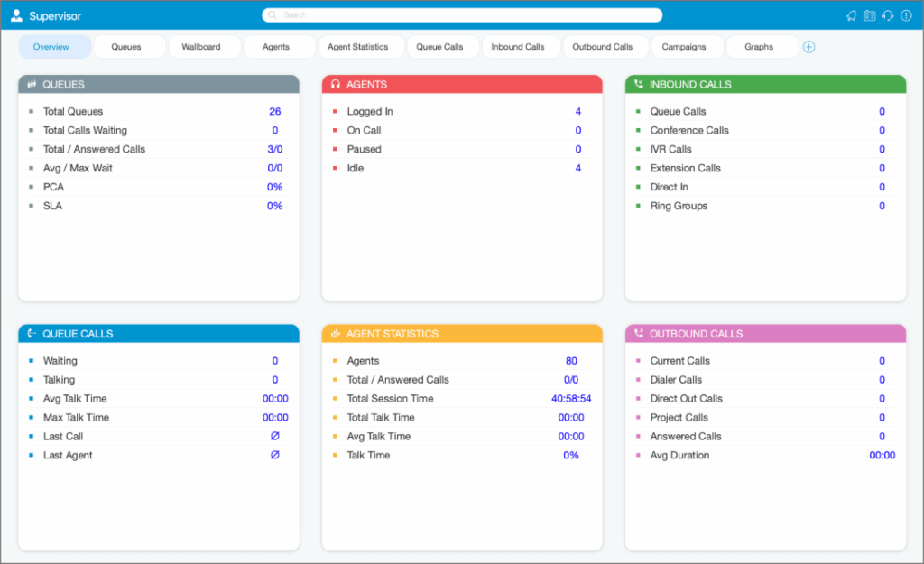The height and width of the screenshot is (564, 924).
Task: Click the Queue Calls panel header icon
Action: pyautogui.click(x=32, y=334)
